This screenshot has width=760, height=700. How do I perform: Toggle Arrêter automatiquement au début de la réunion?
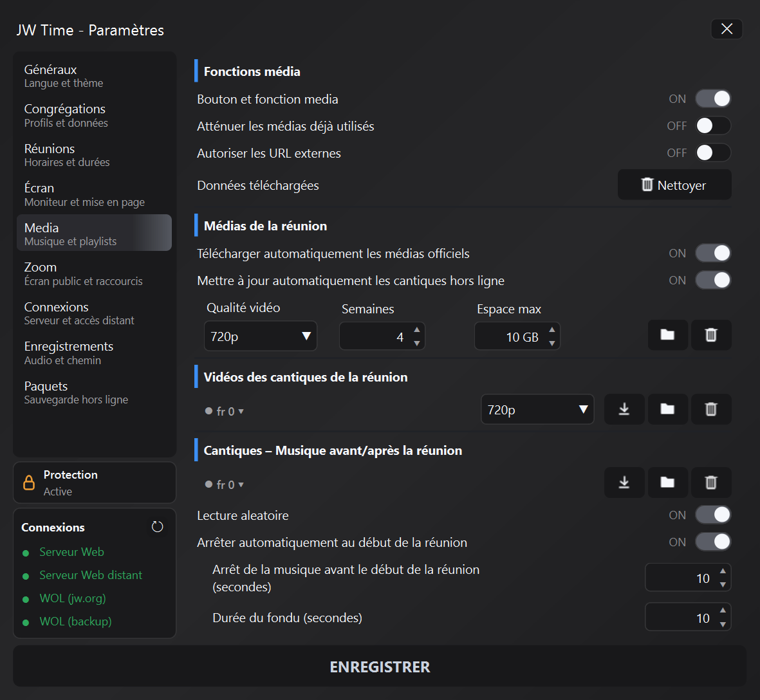click(x=713, y=542)
